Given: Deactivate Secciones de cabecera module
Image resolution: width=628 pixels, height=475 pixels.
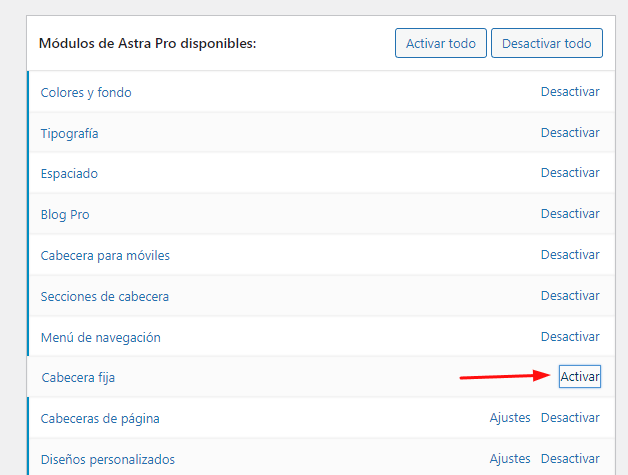Looking at the screenshot, I should pyautogui.click(x=570, y=296).
